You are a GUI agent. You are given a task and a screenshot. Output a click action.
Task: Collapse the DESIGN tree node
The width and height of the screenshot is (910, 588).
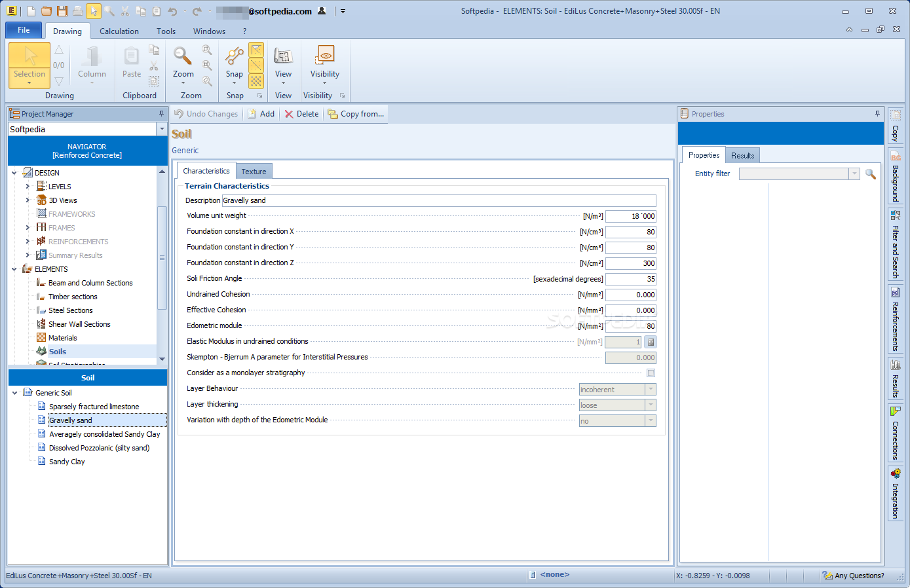14,173
